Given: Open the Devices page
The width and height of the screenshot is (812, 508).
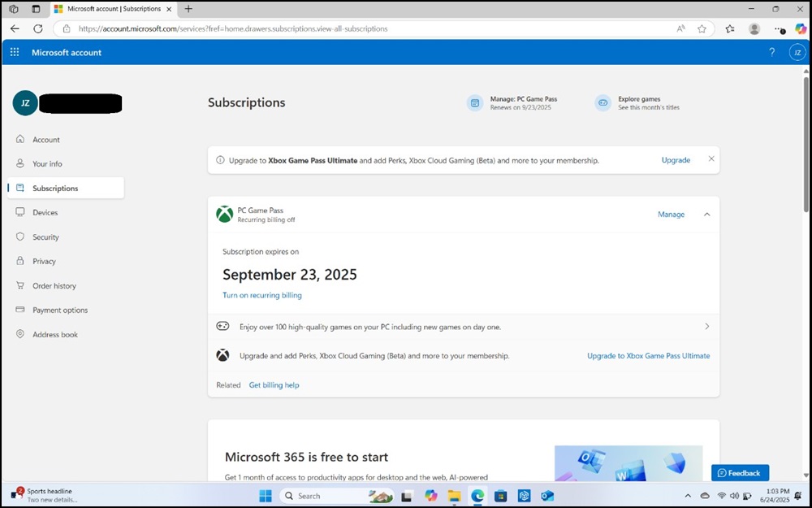Looking at the screenshot, I should pos(45,212).
